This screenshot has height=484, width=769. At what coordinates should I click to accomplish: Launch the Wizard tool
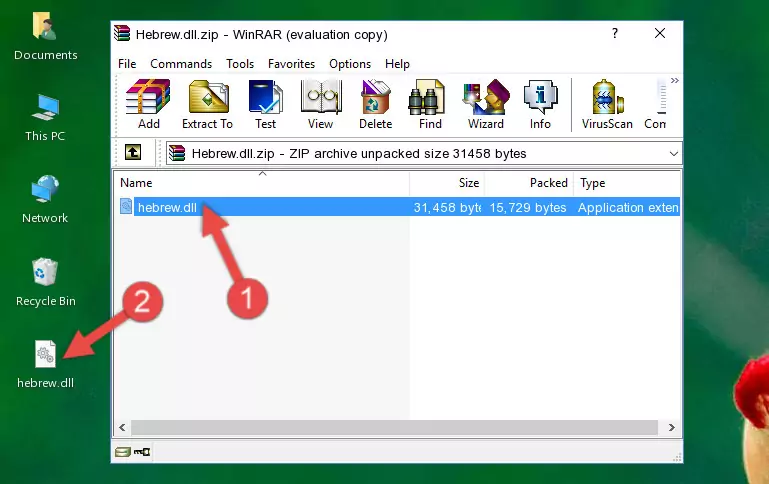pyautogui.click(x=486, y=104)
